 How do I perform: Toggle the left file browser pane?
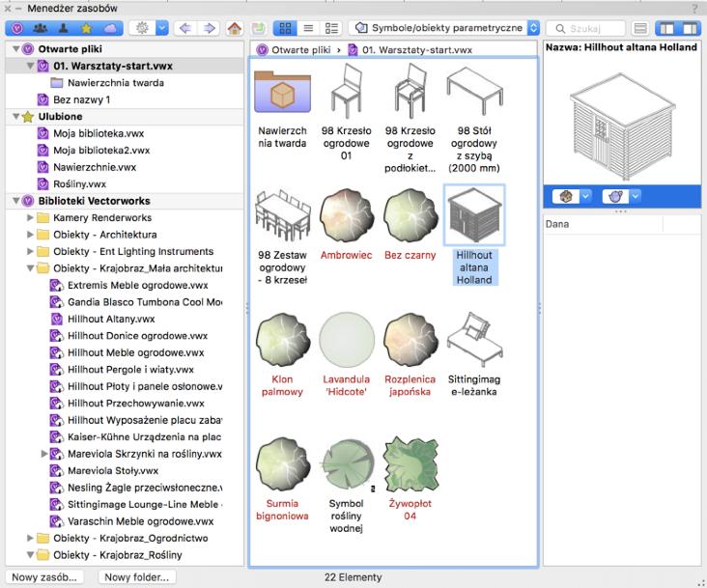click(x=666, y=28)
